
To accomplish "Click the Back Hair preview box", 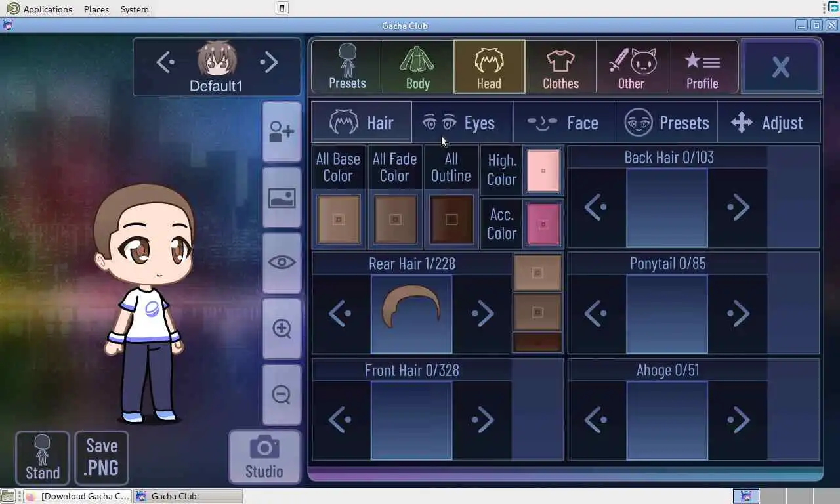I will point(667,207).
